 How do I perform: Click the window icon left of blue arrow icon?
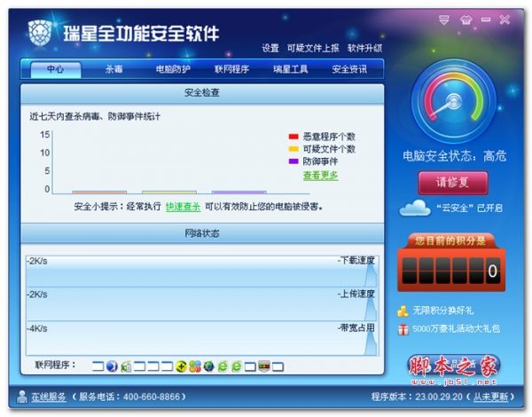[98, 366]
